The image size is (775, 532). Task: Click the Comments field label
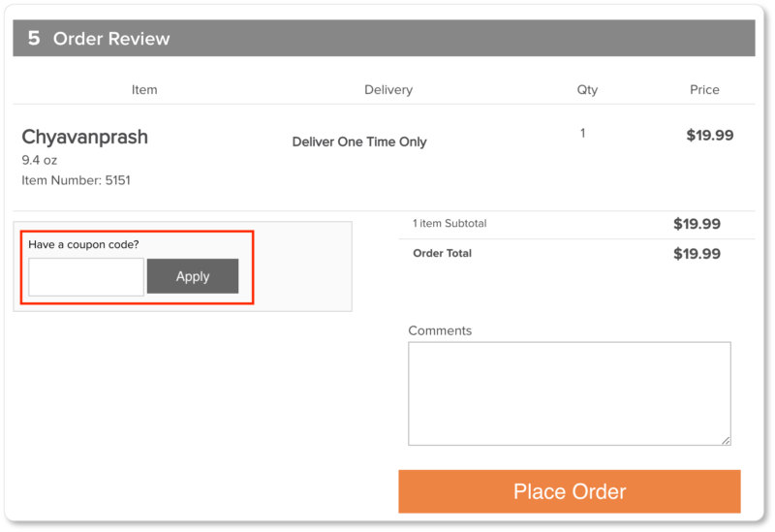point(440,330)
